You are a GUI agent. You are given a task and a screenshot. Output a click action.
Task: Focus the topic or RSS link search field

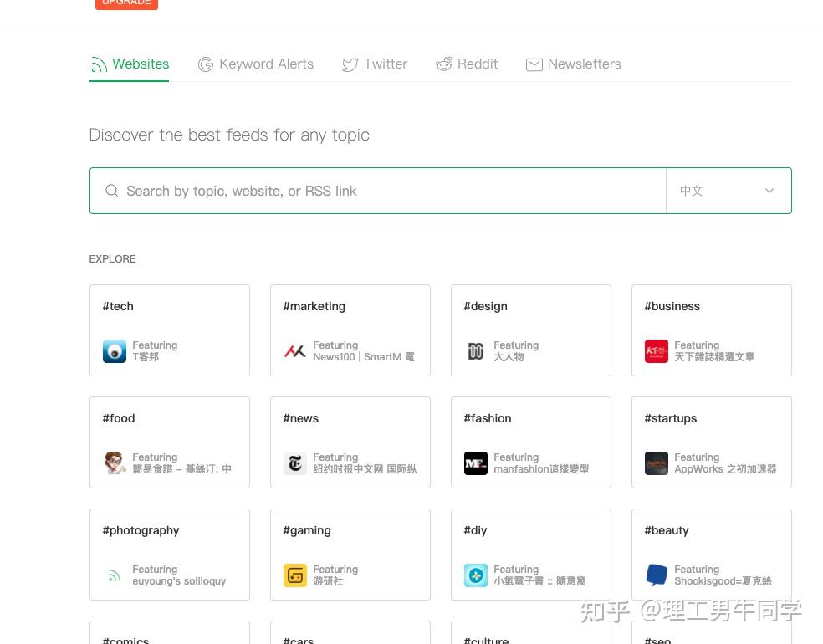tap(378, 191)
